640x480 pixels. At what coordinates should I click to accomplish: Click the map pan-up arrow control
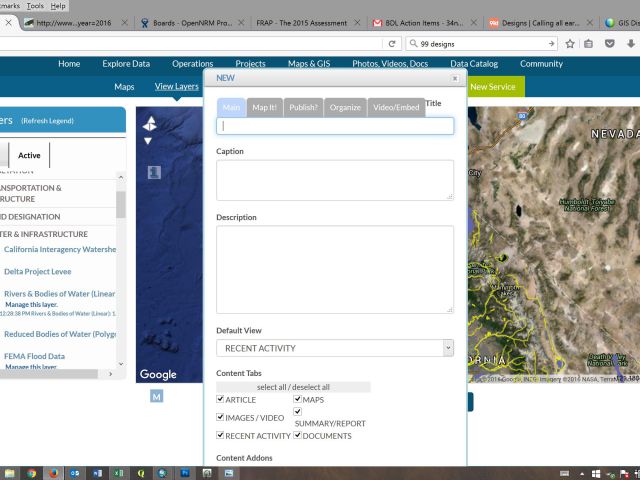click(x=150, y=123)
